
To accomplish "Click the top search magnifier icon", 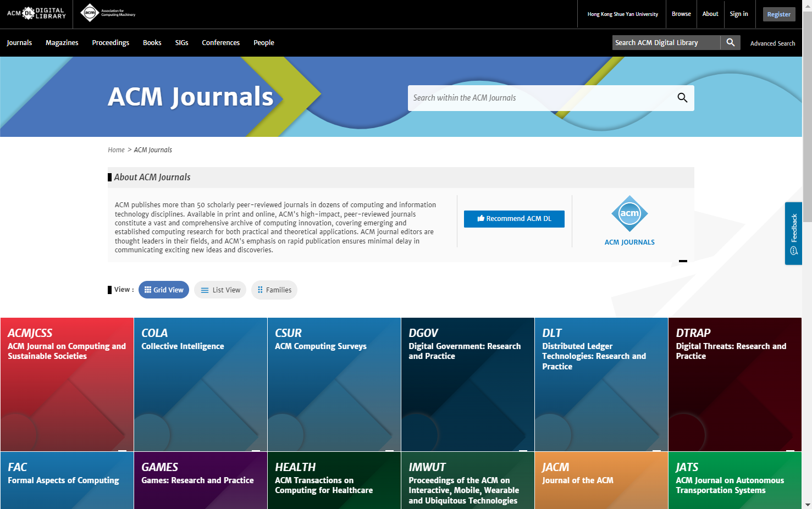I will click(x=730, y=42).
